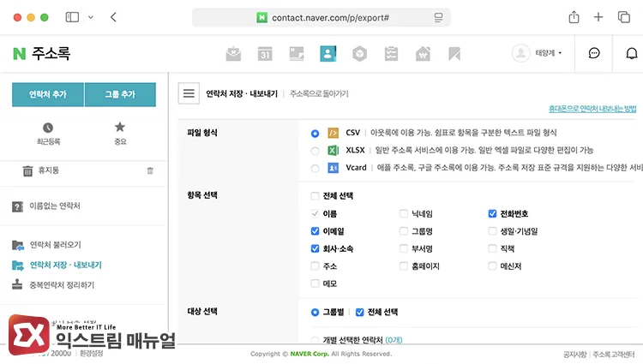
Task: Check the 주소 checkbox
Action: point(315,266)
